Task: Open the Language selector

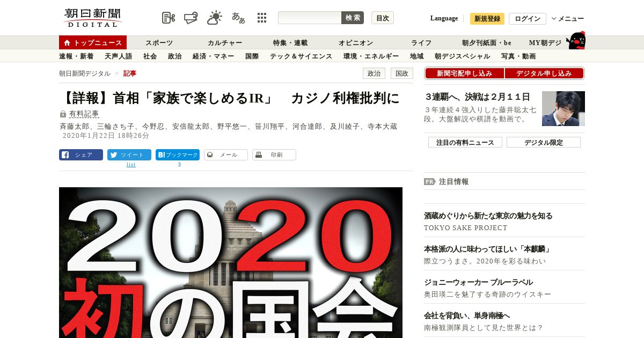Action: tap(444, 18)
